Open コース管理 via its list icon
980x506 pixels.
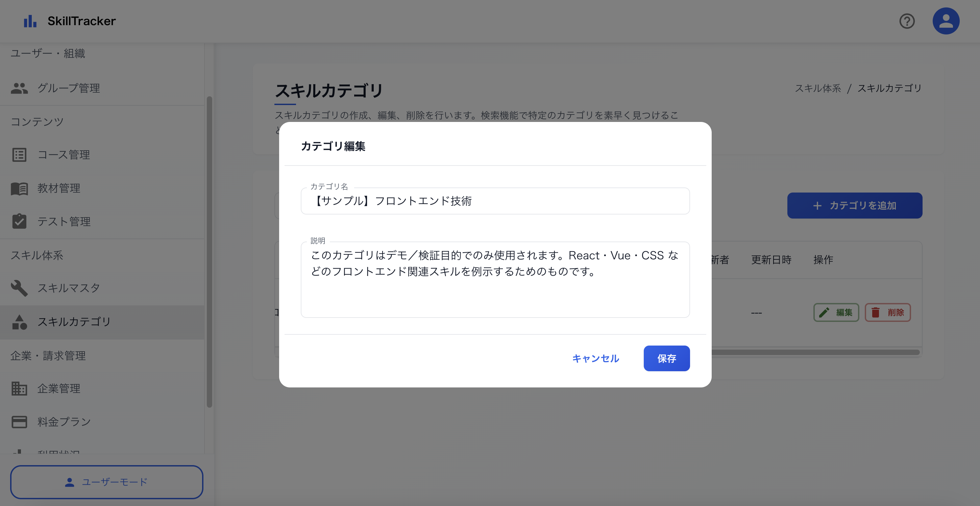click(x=19, y=154)
